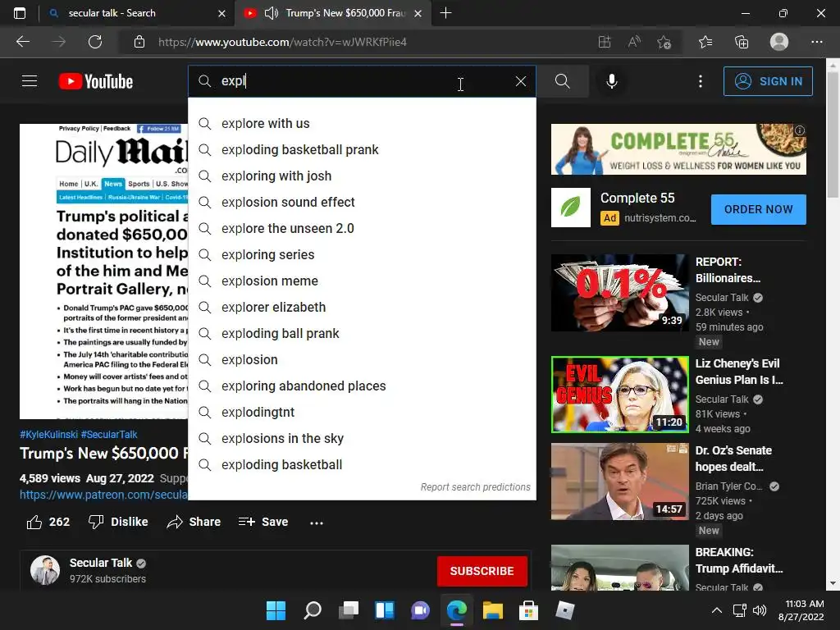840x630 pixels.
Task: Open File Explorer from taskbar
Action: point(492,610)
